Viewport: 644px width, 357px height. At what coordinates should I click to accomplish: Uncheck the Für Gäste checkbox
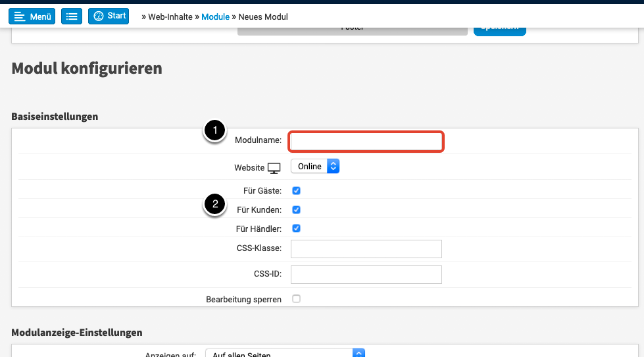(296, 191)
